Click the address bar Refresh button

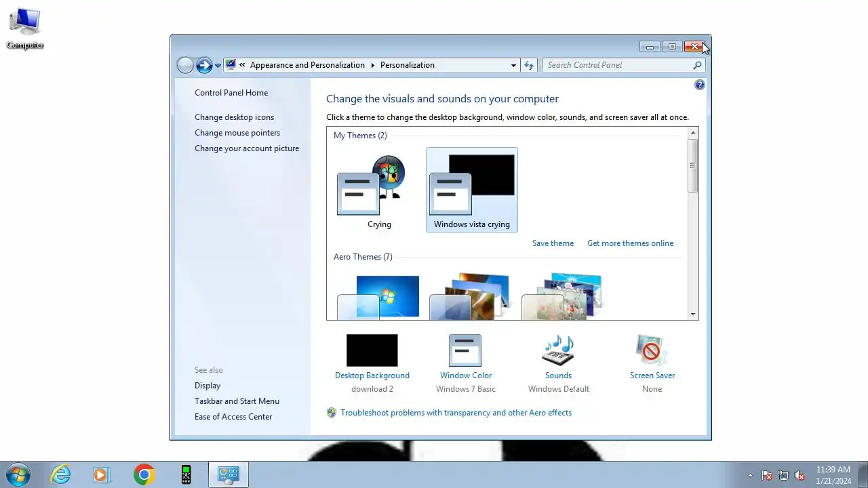(530, 65)
